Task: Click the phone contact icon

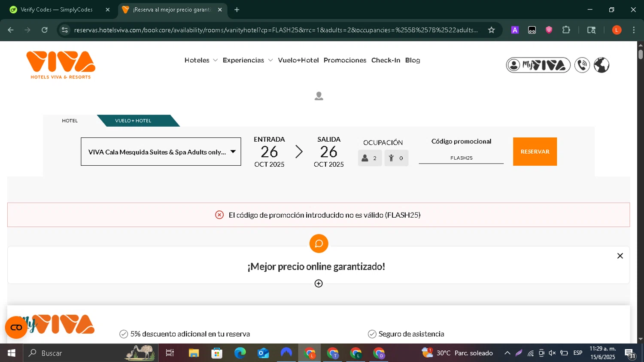Action: point(582,65)
